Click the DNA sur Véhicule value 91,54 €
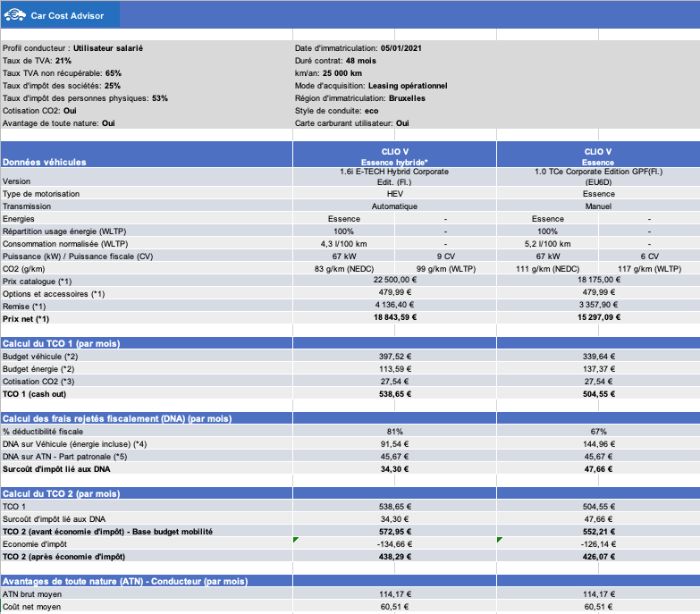Image resolution: width=700 pixels, height=614 pixels. pyautogui.click(x=394, y=444)
